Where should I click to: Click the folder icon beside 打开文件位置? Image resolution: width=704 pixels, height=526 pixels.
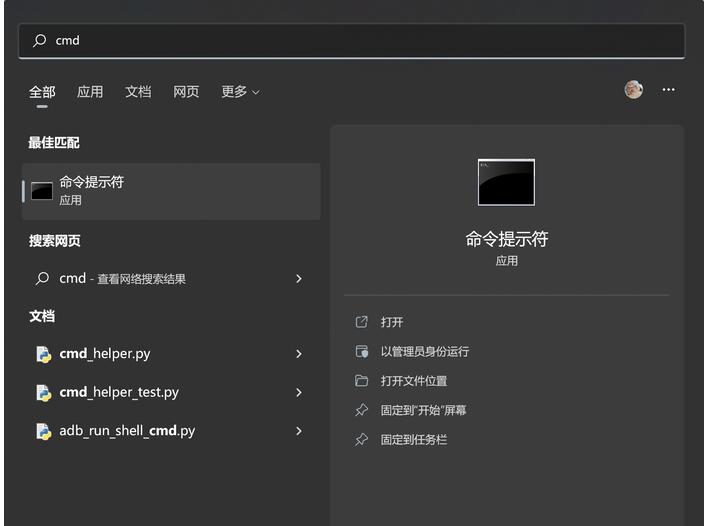click(361, 381)
